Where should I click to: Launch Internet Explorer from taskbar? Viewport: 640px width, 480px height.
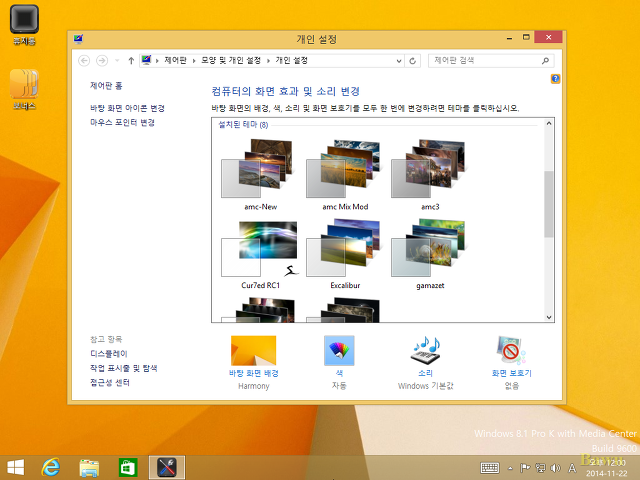click(x=51, y=467)
